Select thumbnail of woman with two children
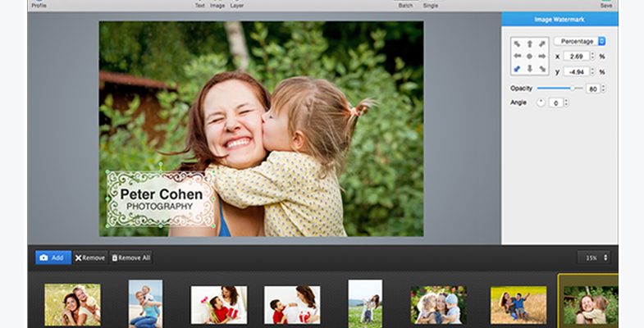644x328 pixels. tap(438, 305)
